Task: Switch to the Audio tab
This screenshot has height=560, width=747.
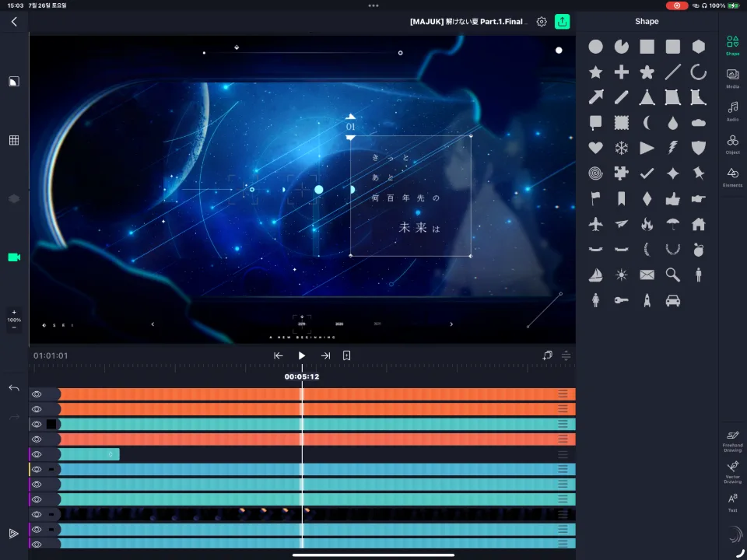Action: pos(733,111)
